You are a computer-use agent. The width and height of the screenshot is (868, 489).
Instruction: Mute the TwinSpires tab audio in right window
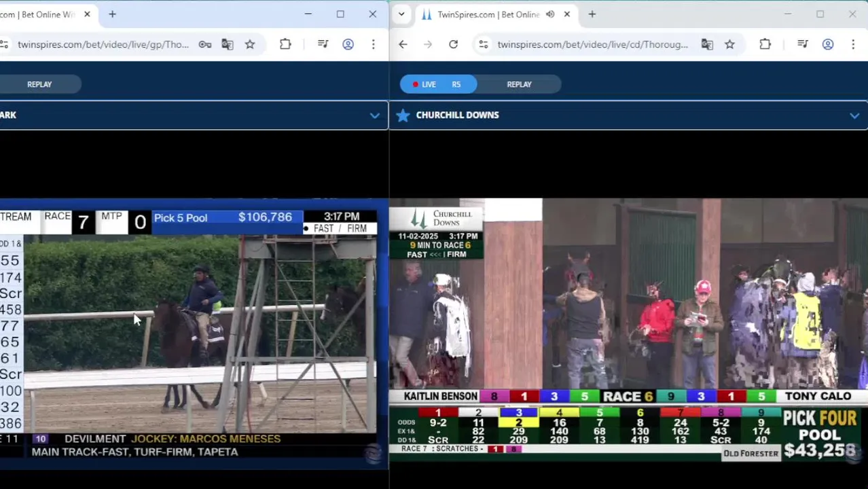point(550,14)
